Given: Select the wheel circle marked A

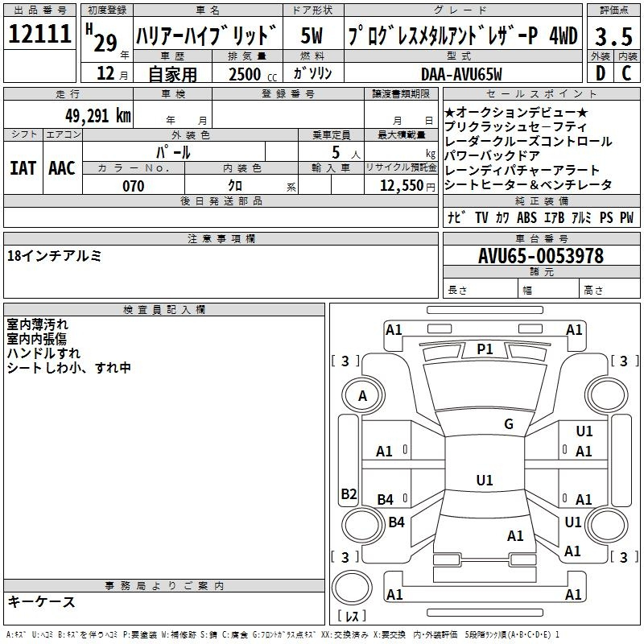Looking at the screenshot, I should [x=362, y=396].
